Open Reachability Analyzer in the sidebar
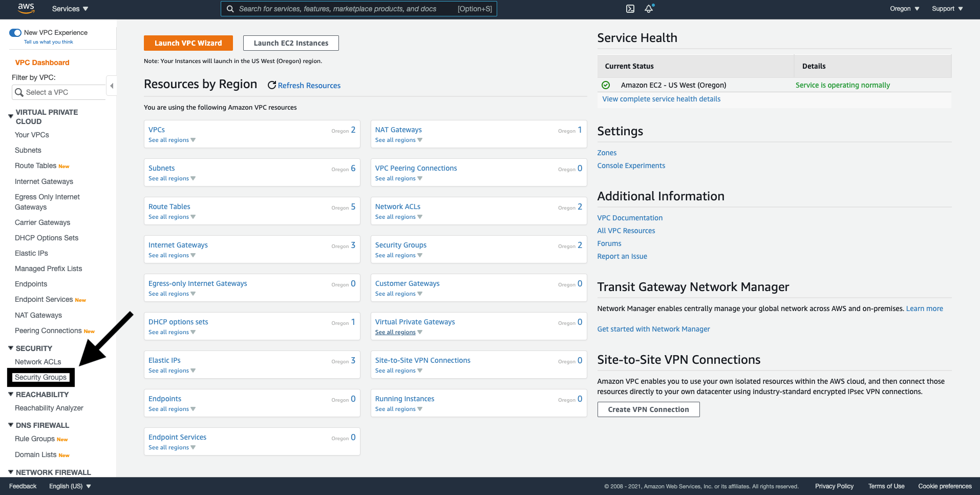The width and height of the screenshot is (980, 495). point(49,408)
